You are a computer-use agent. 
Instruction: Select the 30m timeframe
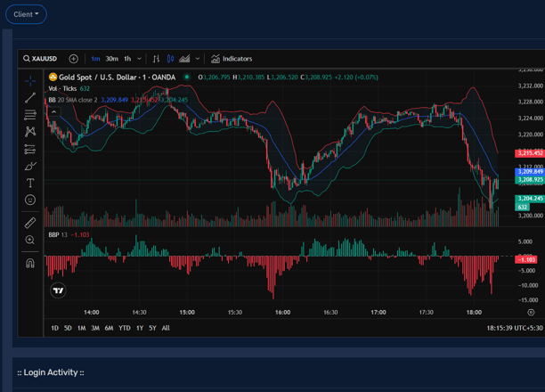coord(111,59)
